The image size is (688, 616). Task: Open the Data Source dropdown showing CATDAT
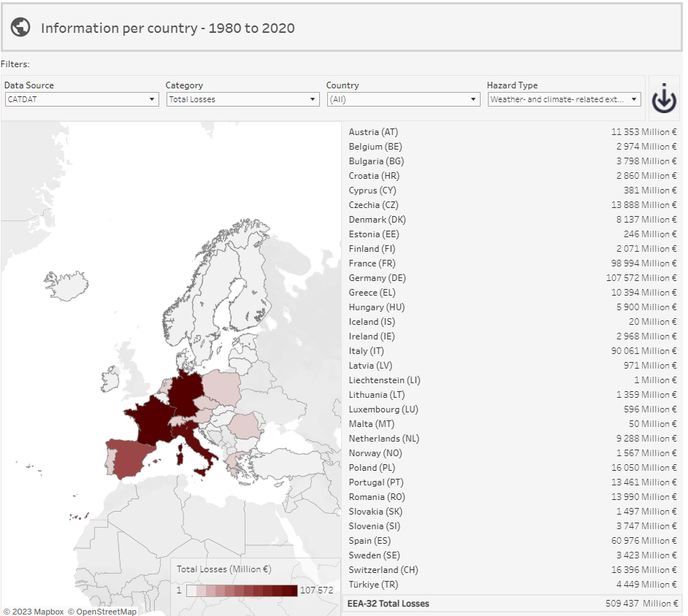pos(82,99)
